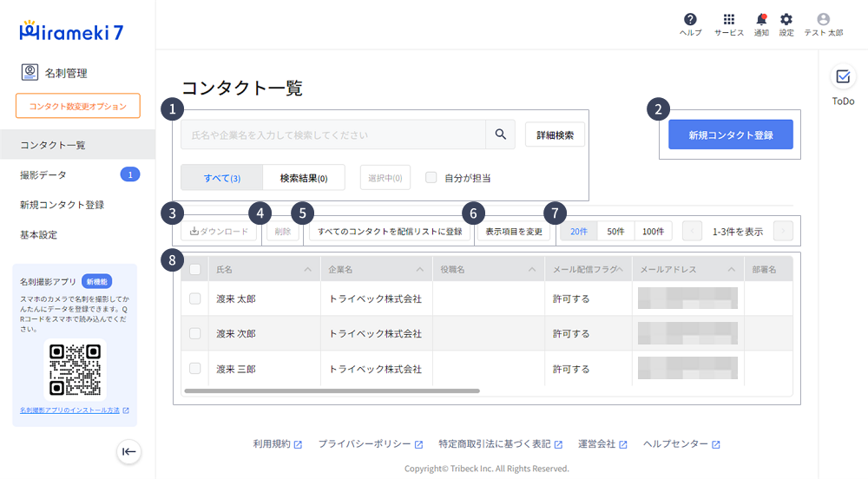Show 50件 per page
The image size is (868, 479).
click(x=615, y=231)
